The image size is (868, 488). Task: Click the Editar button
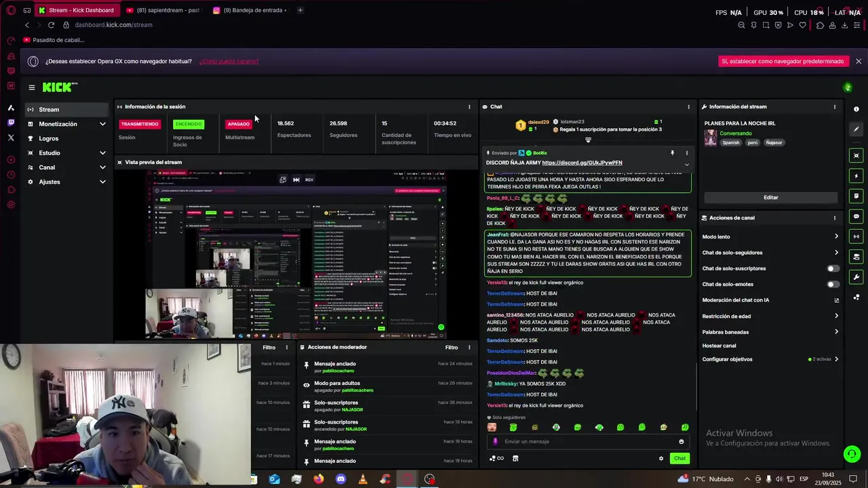click(x=771, y=197)
